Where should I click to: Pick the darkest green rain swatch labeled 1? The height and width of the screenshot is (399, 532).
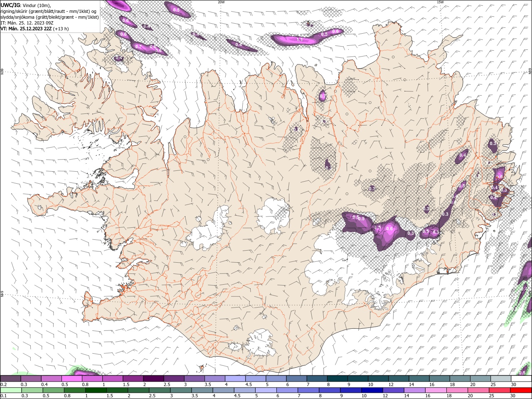click(x=96, y=390)
